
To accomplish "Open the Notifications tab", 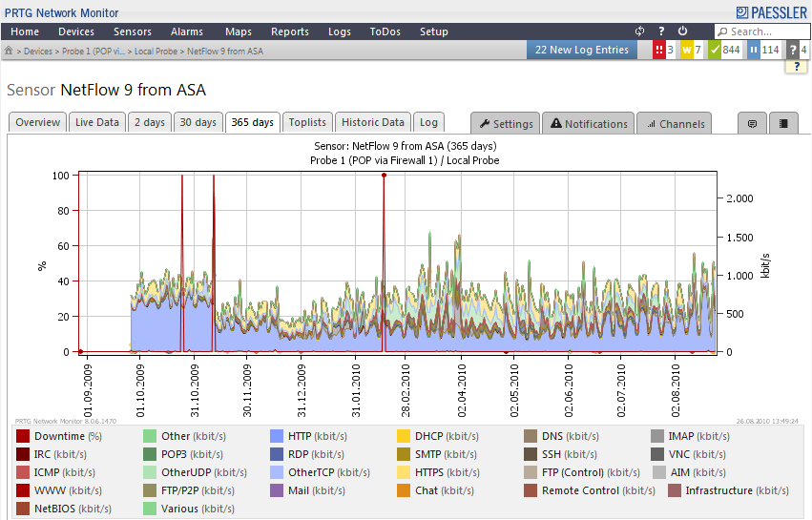I will click(589, 124).
